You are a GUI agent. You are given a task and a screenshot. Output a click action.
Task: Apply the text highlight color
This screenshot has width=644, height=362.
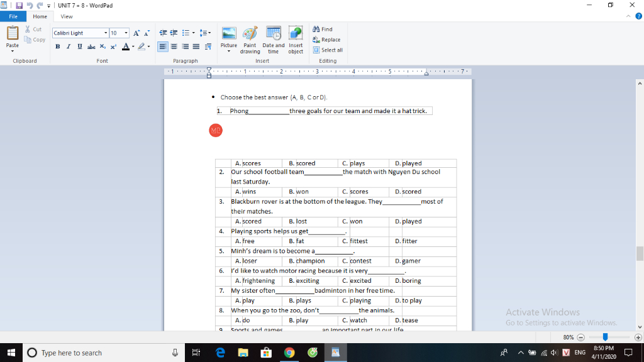coord(142,47)
